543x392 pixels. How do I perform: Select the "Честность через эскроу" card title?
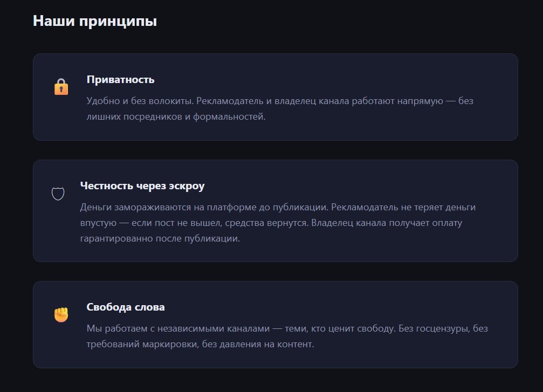tap(142, 186)
